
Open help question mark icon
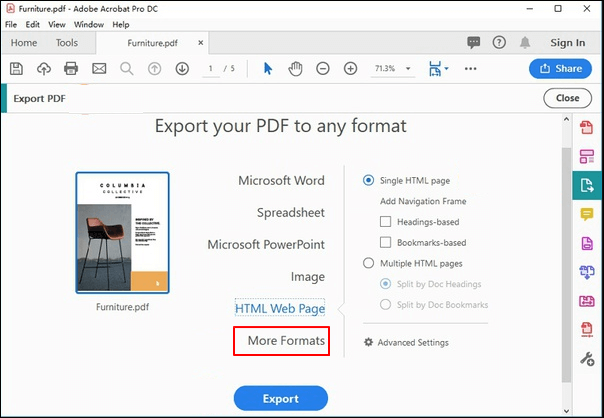point(499,42)
